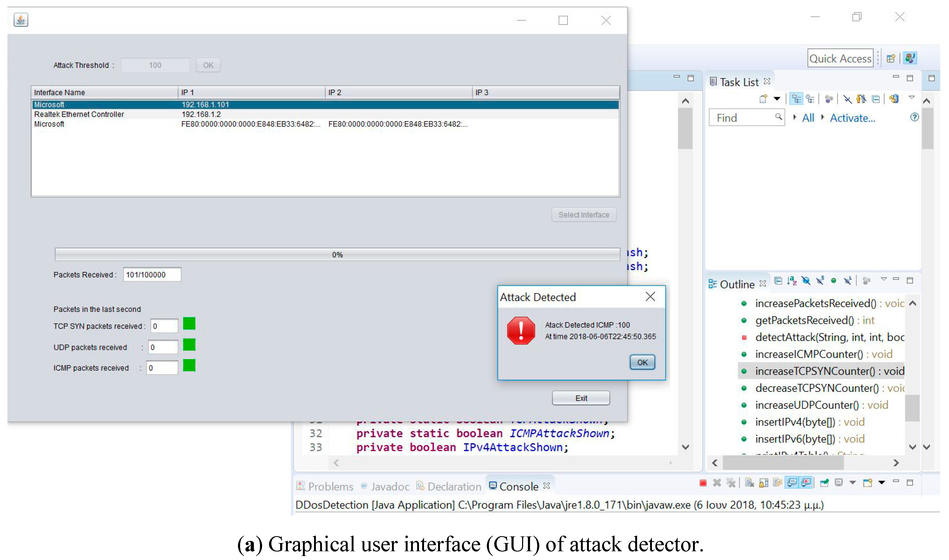Toggle Hide Static Members in Outline toolbar

coord(820,281)
